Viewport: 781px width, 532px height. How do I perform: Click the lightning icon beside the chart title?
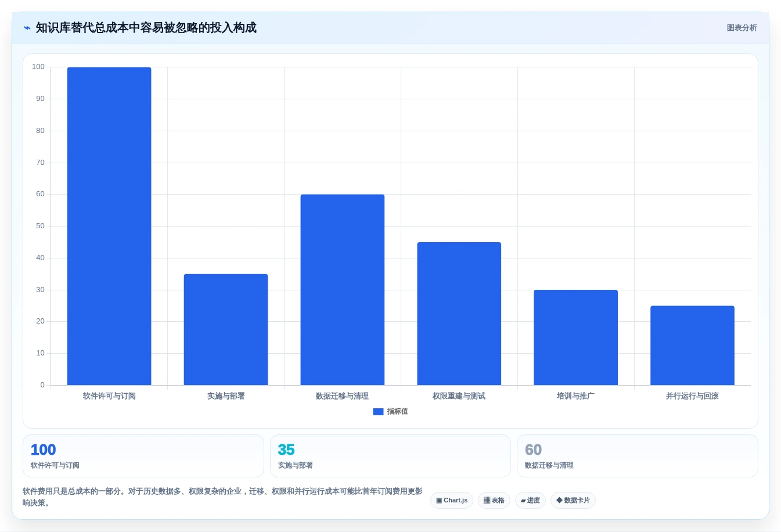tap(27, 28)
